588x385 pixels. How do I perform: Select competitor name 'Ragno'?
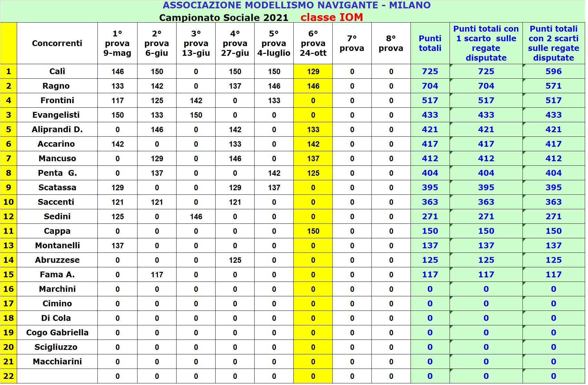pos(56,86)
